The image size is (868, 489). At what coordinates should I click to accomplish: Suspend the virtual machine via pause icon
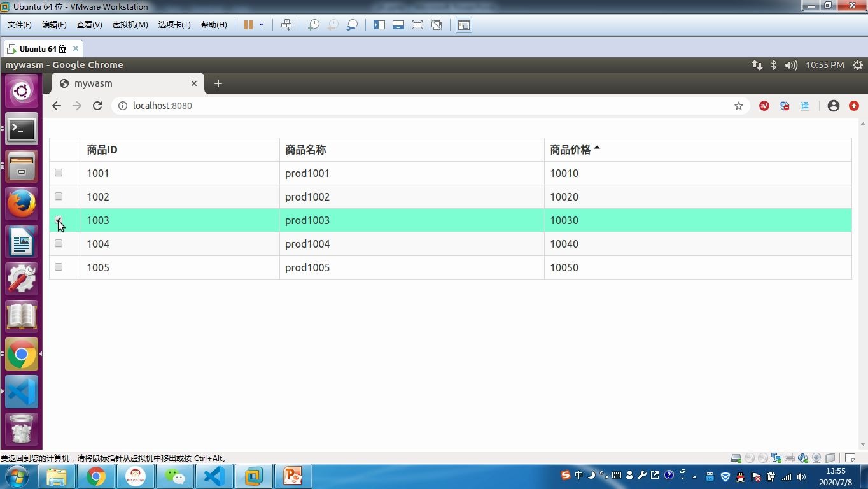tap(247, 25)
